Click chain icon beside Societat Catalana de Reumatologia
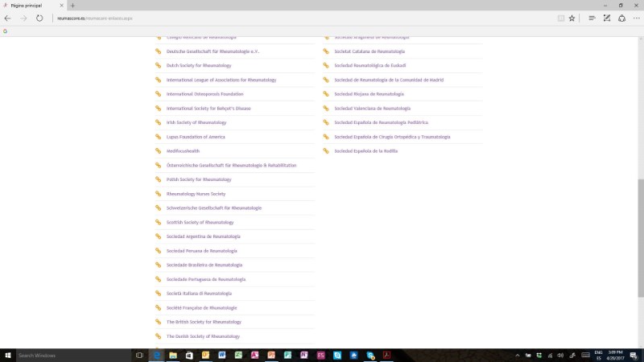644x362 pixels. (326, 51)
